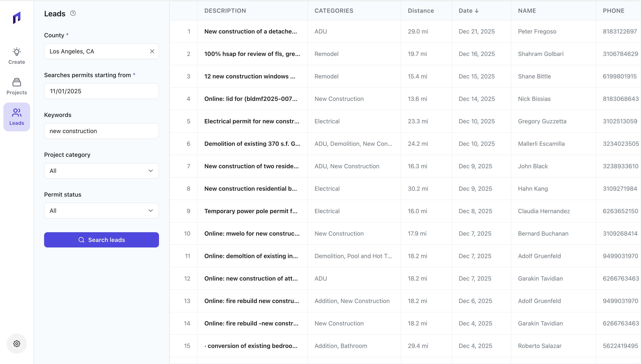Open the Create section

click(x=17, y=56)
